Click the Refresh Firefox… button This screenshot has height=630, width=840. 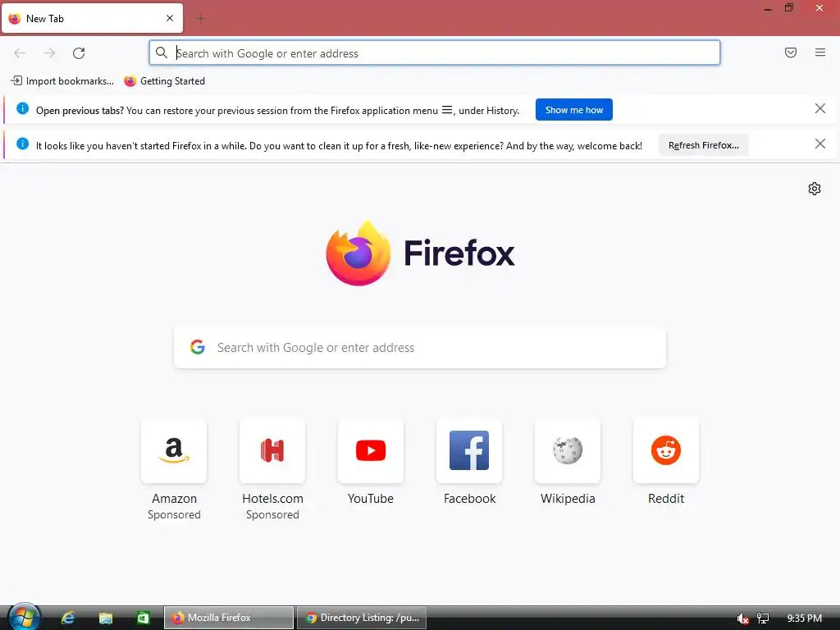[703, 145]
